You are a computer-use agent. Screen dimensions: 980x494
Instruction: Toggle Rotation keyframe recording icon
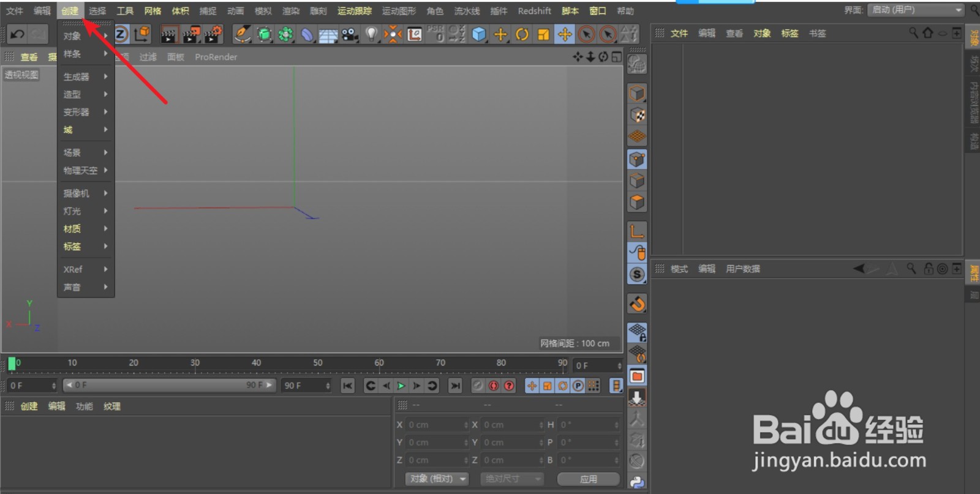562,386
